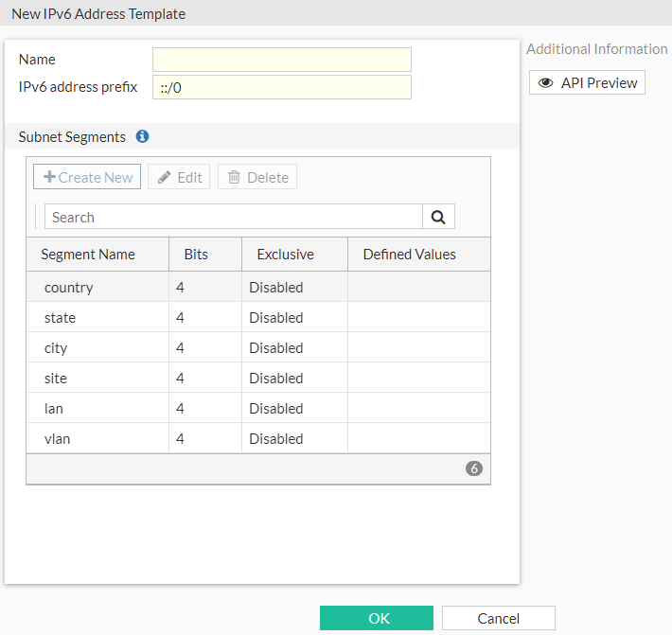This screenshot has height=635, width=672.
Task: Click the API Preview button
Action: click(587, 82)
